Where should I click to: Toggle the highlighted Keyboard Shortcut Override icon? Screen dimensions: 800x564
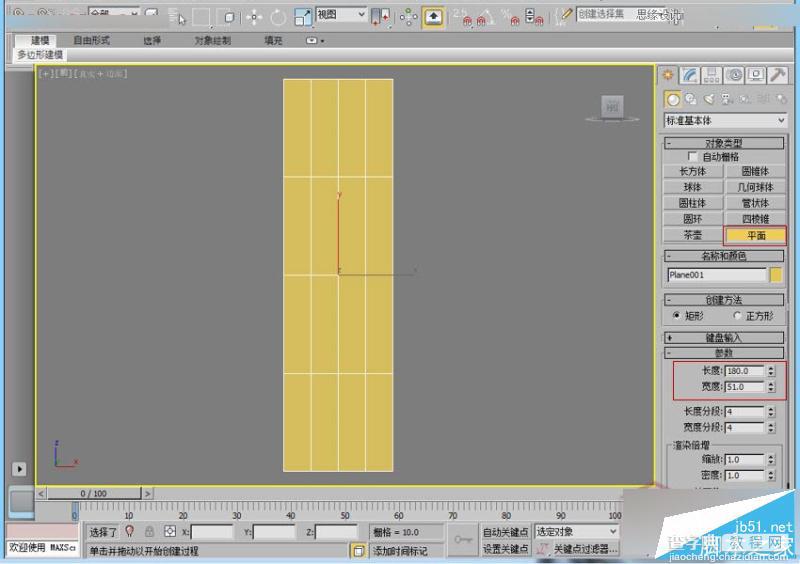tap(433, 17)
